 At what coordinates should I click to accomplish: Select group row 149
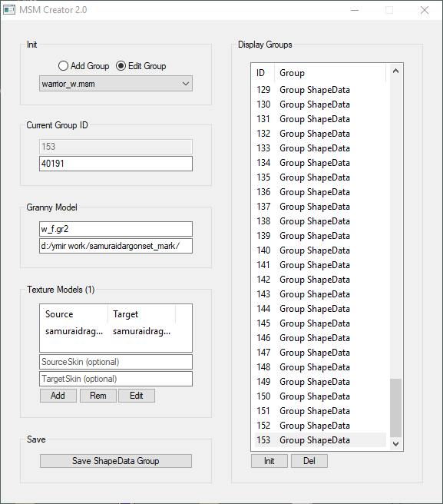(x=320, y=382)
